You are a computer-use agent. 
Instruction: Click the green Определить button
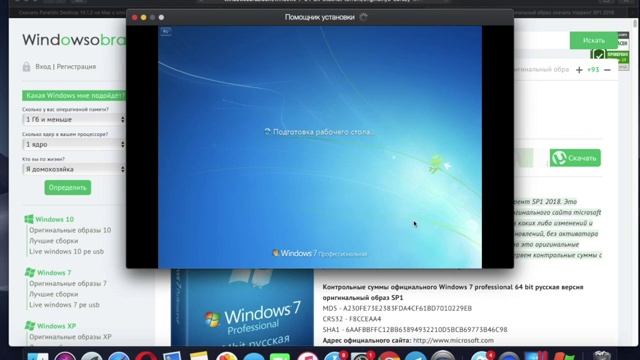point(68,188)
